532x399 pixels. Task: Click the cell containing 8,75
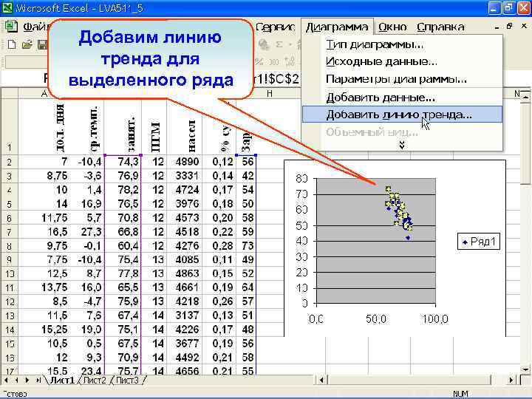tap(44, 176)
